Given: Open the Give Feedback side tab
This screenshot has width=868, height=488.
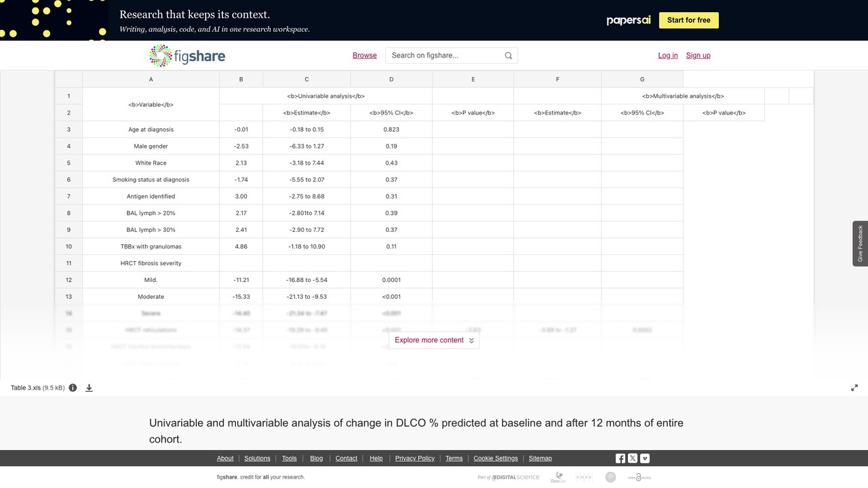Looking at the screenshot, I should pyautogui.click(x=861, y=243).
